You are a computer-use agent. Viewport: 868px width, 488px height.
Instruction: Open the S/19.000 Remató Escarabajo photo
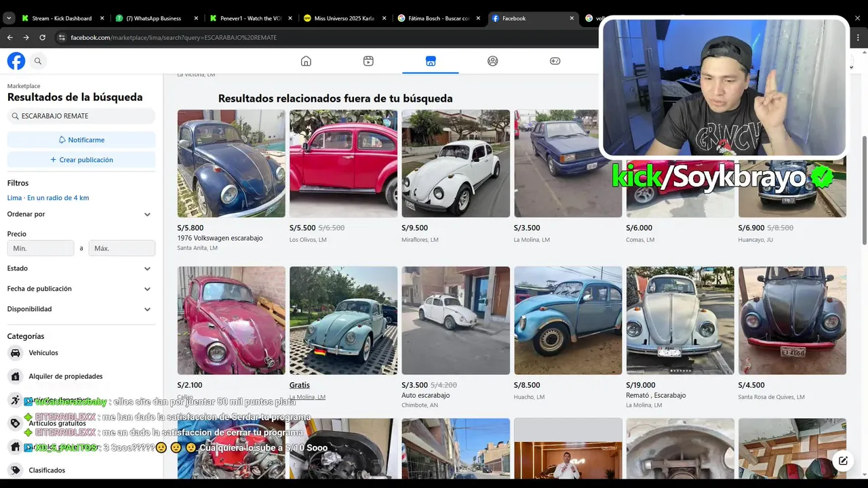(x=680, y=321)
